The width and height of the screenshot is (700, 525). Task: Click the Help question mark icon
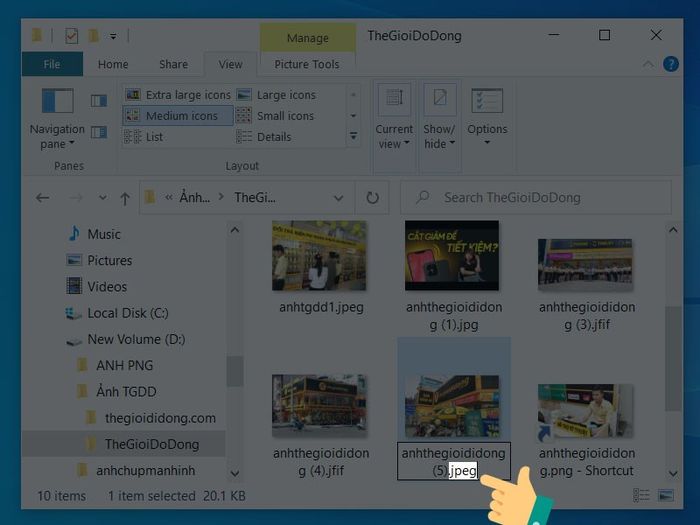[671, 64]
